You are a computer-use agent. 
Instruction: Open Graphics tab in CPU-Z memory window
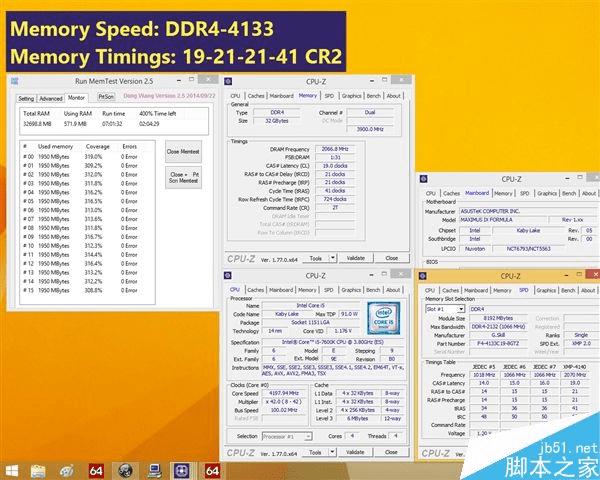tap(351, 96)
